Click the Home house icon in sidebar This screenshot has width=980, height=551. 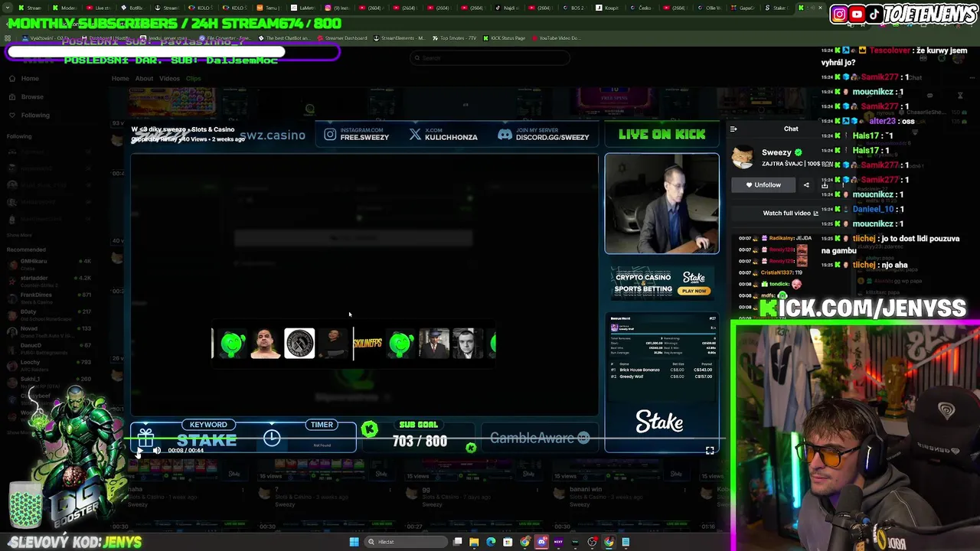click(x=12, y=78)
